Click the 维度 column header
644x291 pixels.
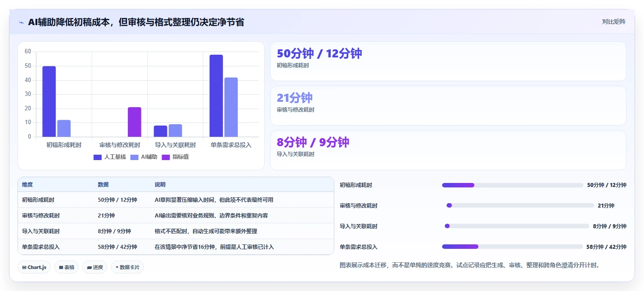(x=27, y=185)
